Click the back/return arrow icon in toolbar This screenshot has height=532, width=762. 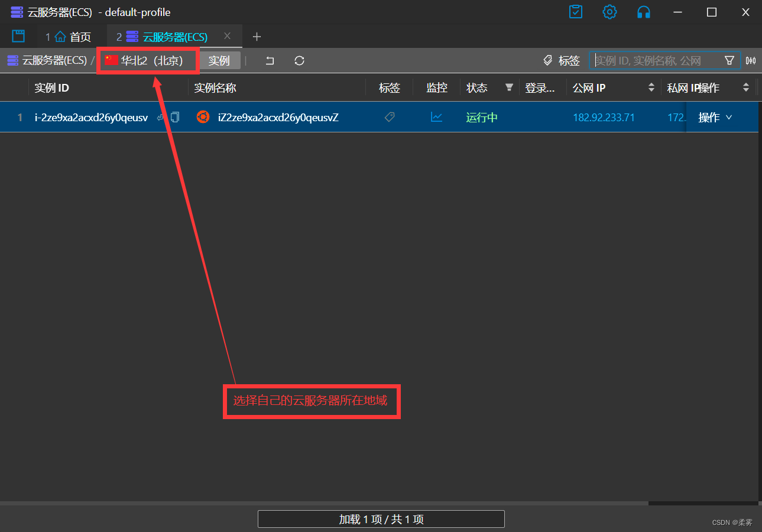click(x=270, y=60)
